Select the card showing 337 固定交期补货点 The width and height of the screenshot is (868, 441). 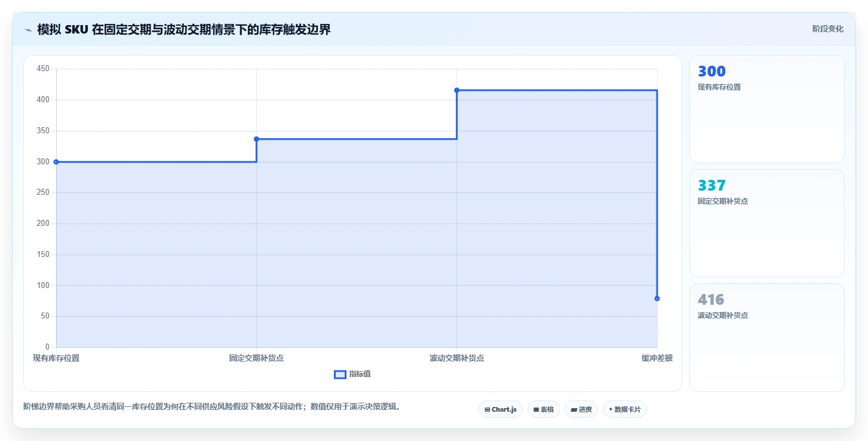coord(767,223)
